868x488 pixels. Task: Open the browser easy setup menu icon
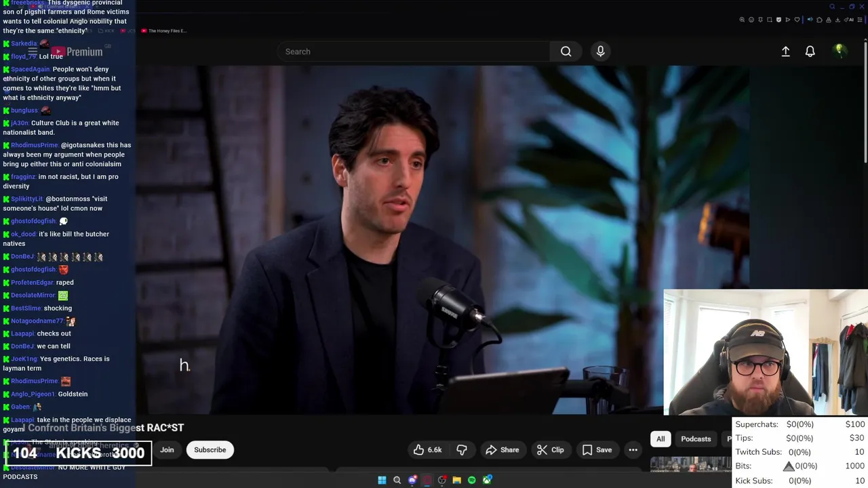point(860,20)
